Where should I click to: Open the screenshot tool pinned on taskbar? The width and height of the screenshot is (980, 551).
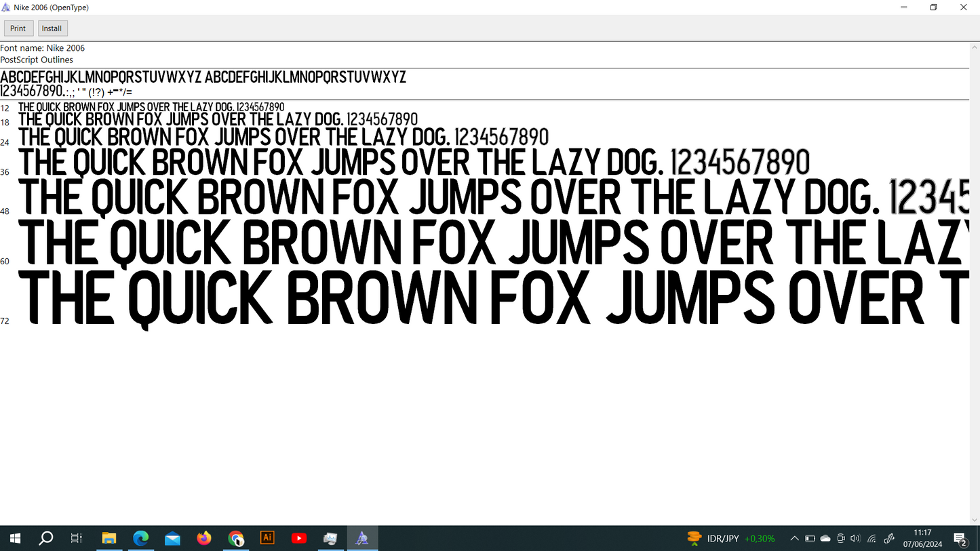(330, 537)
